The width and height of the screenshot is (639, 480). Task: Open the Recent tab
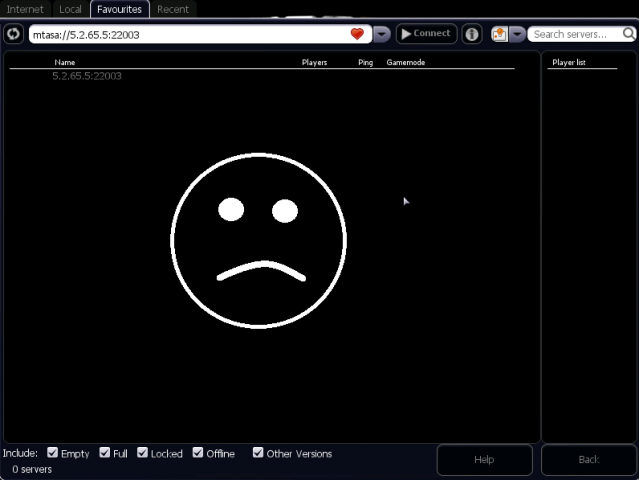point(173,9)
